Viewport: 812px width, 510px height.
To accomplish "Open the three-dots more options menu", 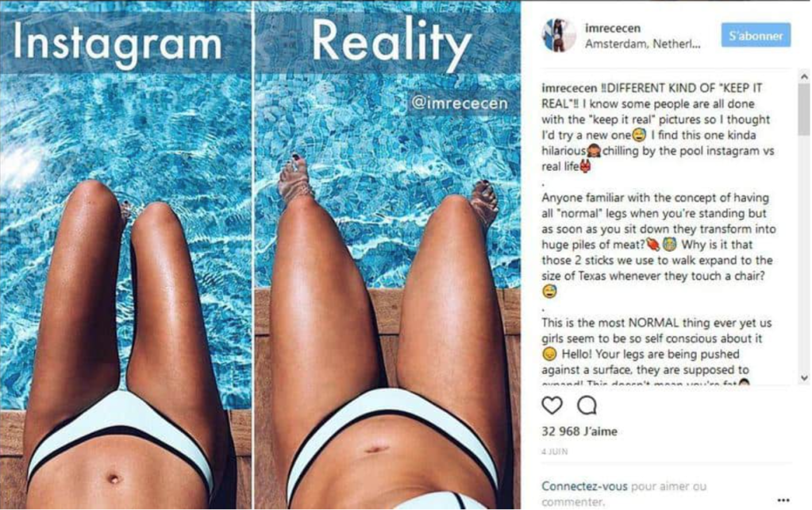I will (x=783, y=500).
